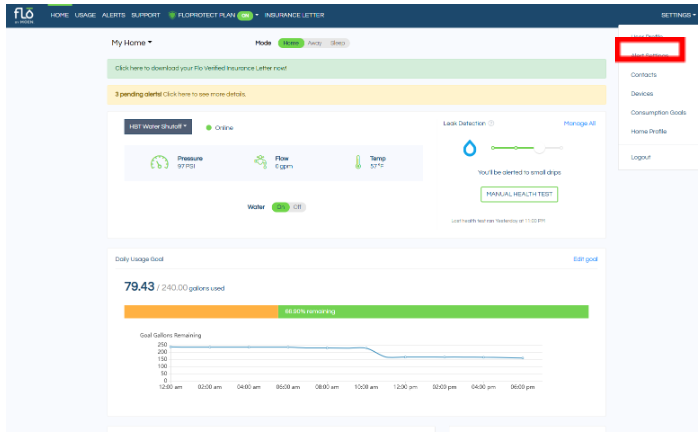The height and width of the screenshot is (447, 698).
Task: Turn the water Off
Action: click(297, 207)
